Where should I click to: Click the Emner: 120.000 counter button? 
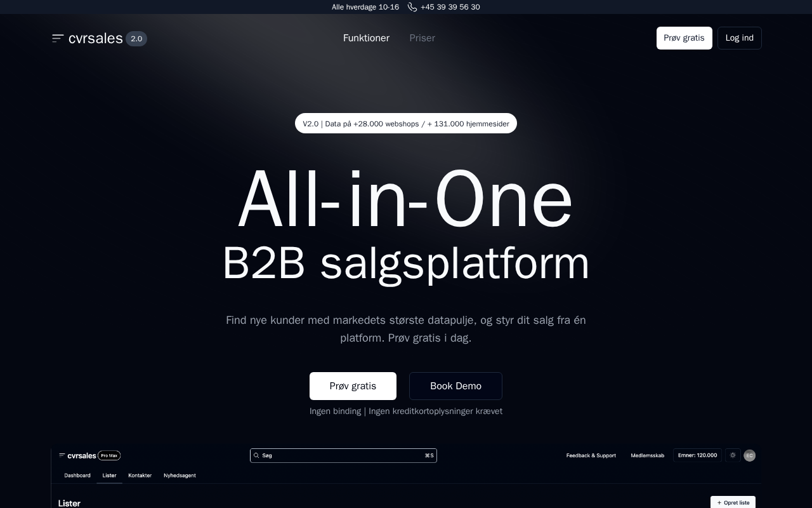click(x=697, y=455)
